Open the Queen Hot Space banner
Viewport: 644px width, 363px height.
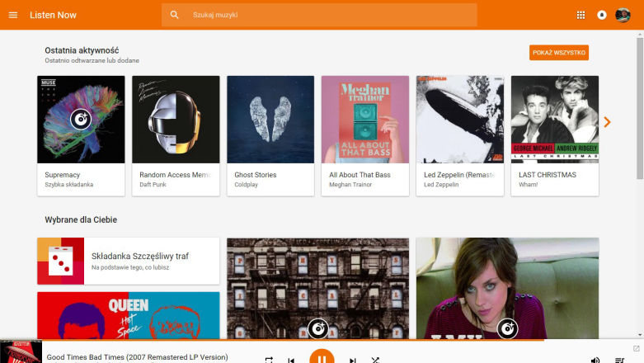coord(129,315)
